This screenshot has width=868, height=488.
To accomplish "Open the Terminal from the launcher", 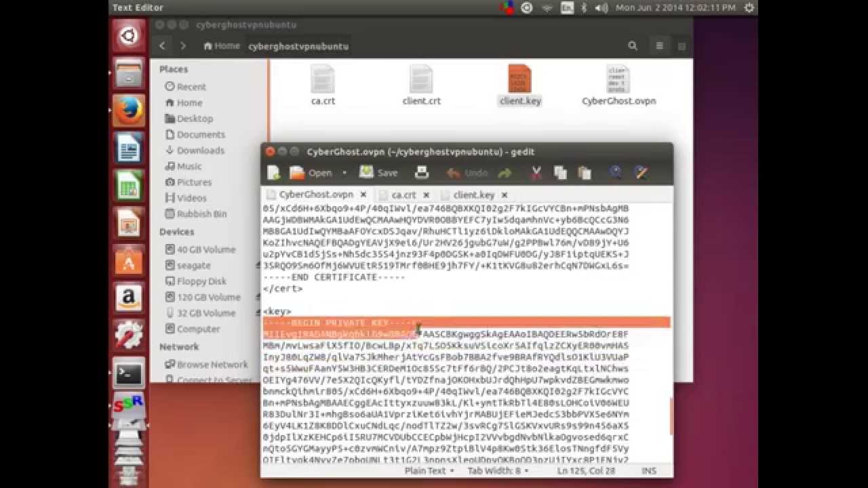I will click(x=129, y=373).
